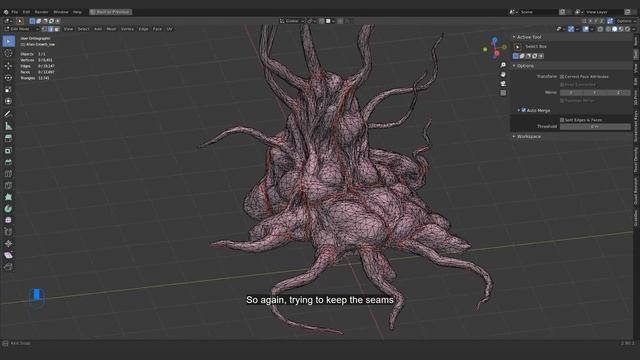This screenshot has width=640, height=360.
Task: Select the Loop Cut tool
Action: click(9, 174)
